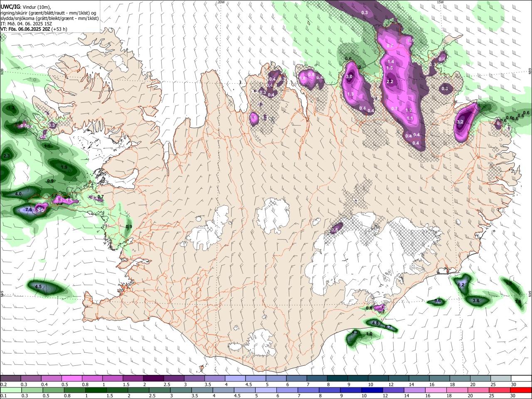Screen dimensions: 532x399
Task: Click the 3.0 snowfall value in the north
Action: click(x=350, y=76)
